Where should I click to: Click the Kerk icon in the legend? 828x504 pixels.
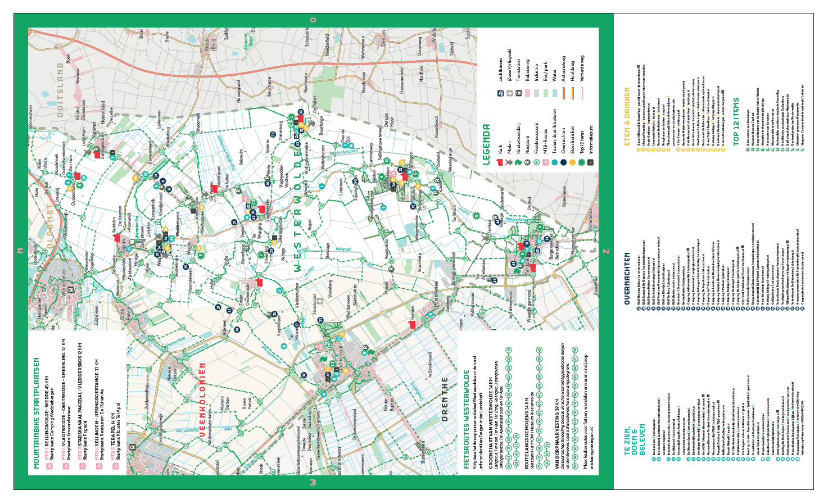click(x=500, y=162)
